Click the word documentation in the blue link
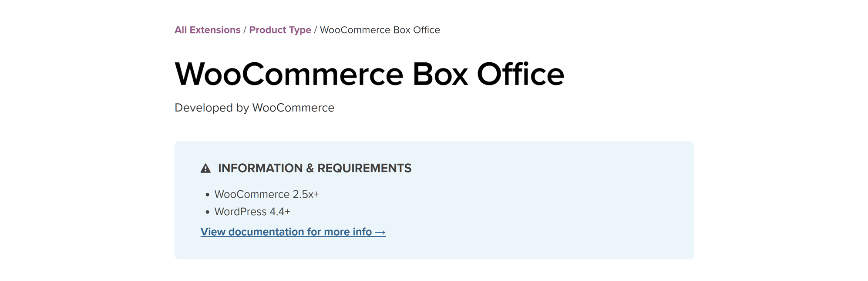The image size is (868, 281). tap(266, 232)
